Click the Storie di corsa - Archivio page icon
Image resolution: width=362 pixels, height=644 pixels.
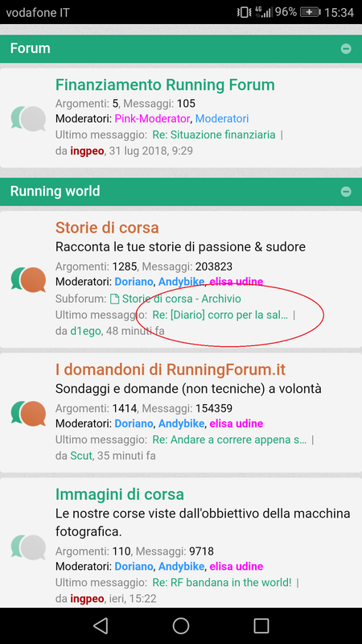pos(115,299)
